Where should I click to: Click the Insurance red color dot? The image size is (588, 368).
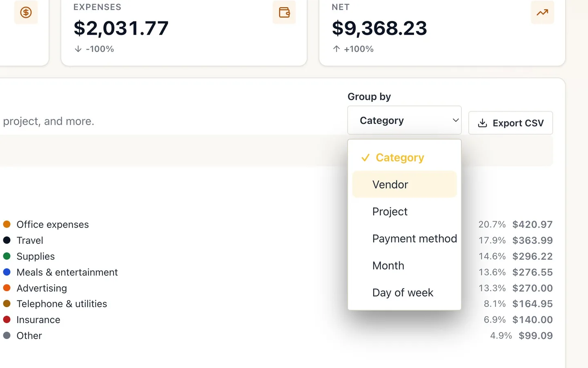[7, 319]
